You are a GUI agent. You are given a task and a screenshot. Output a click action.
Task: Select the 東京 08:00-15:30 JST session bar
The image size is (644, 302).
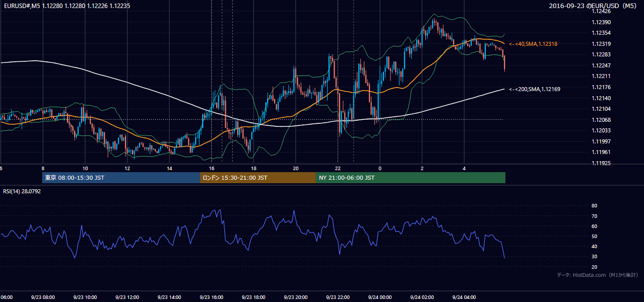121,178
